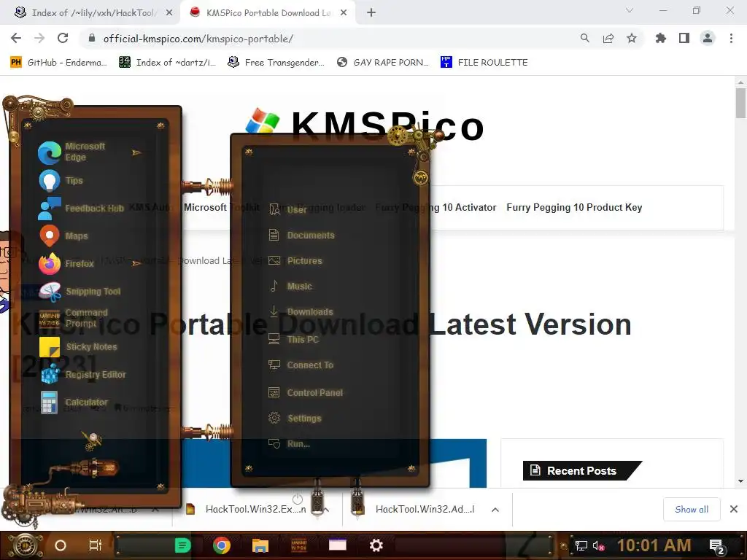The width and height of the screenshot is (747, 560).
Task: Launch the Tips app
Action: pyautogui.click(x=61, y=181)
